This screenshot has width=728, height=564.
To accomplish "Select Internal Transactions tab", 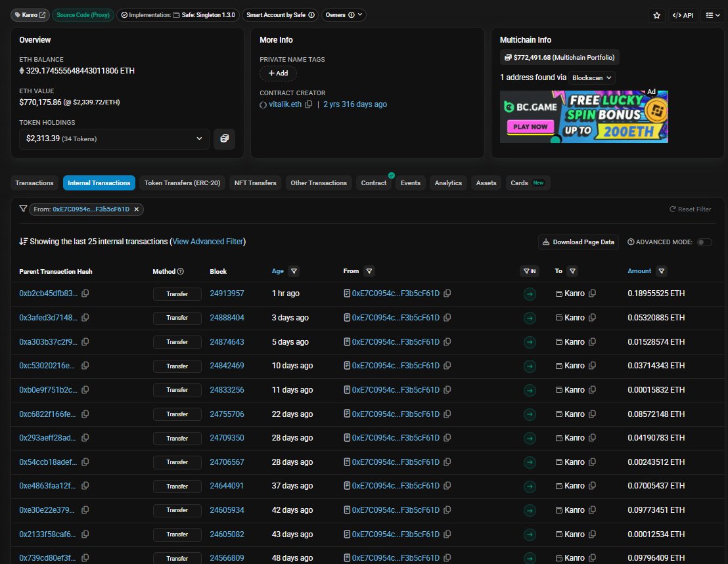I will 99,183.
